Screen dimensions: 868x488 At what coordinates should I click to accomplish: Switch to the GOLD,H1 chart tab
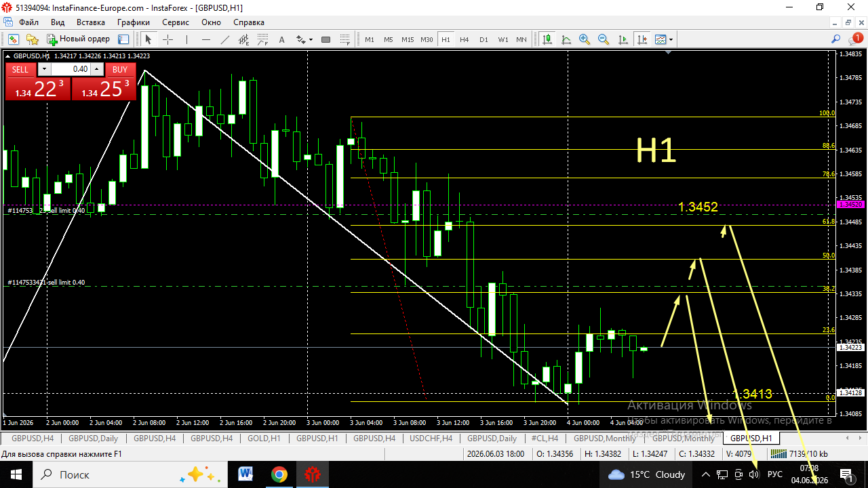264,439
